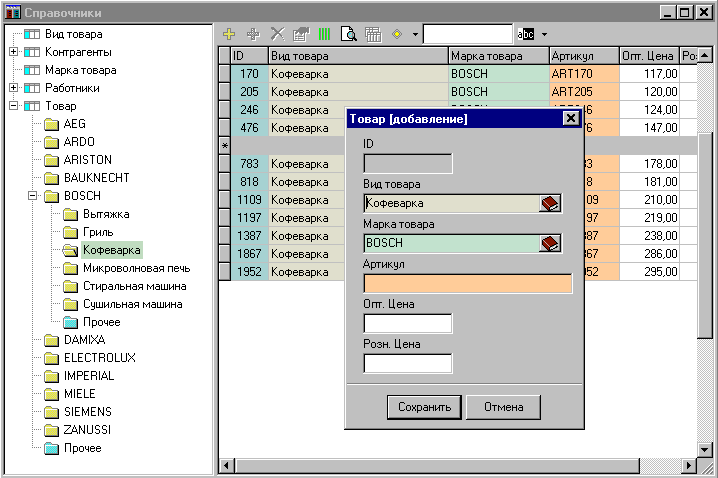Screen dimensions: 718x478
Task: Select the ARISTON folder
Action: click(87, 160)
